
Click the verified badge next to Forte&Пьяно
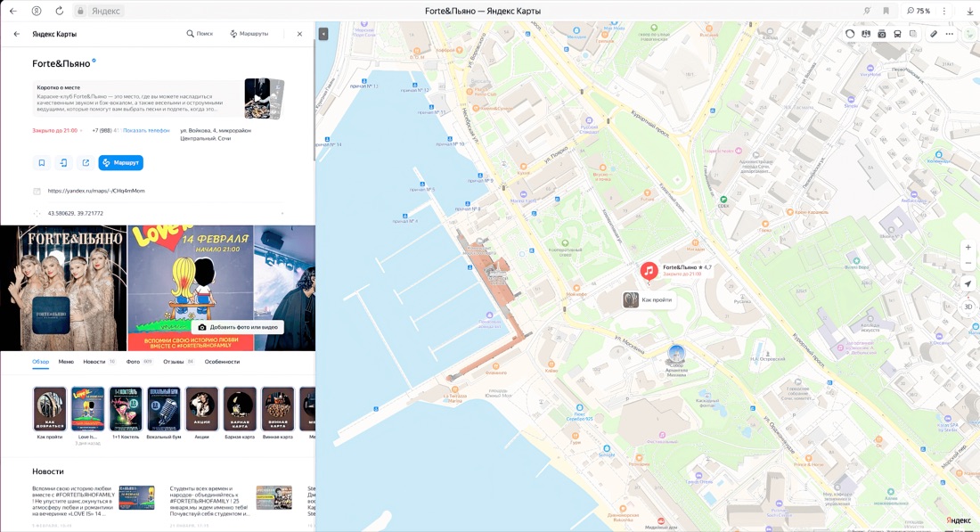pyautogui.click(x=94, y=61)
